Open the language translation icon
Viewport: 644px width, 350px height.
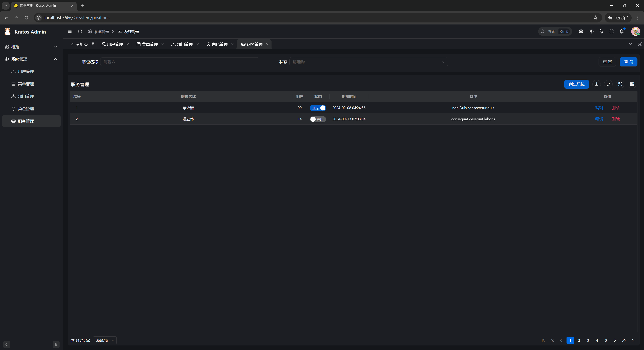pos(601,32)
